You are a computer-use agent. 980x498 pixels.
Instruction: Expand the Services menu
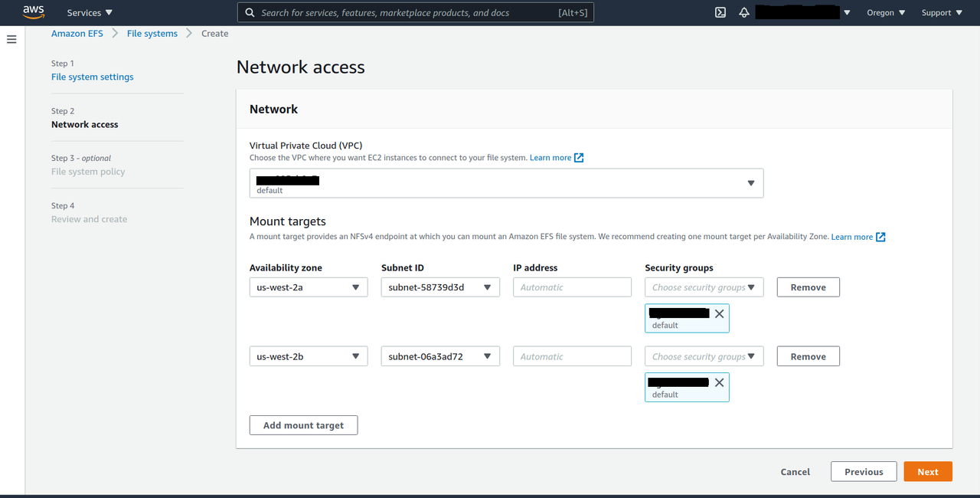[90, 12]
